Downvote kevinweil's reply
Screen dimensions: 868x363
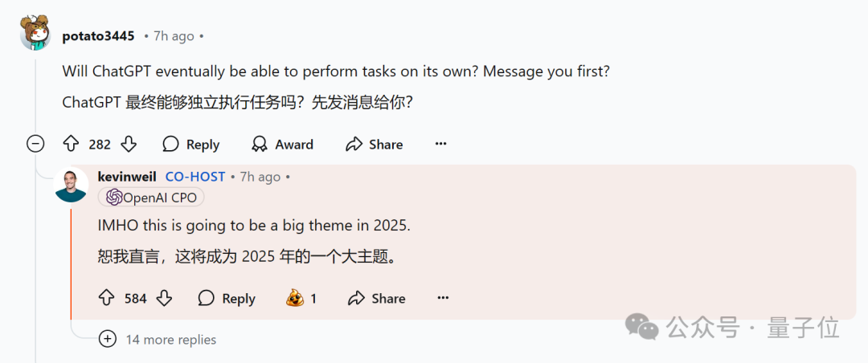(x=164, y=298)
